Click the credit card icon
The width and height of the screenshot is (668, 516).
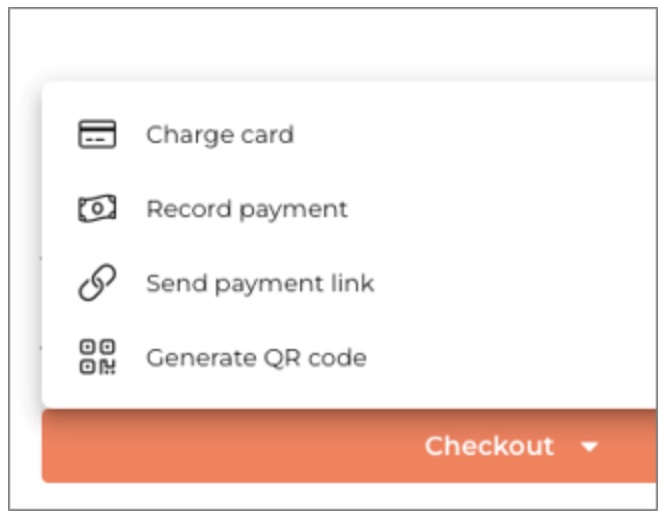coord(97,135)
